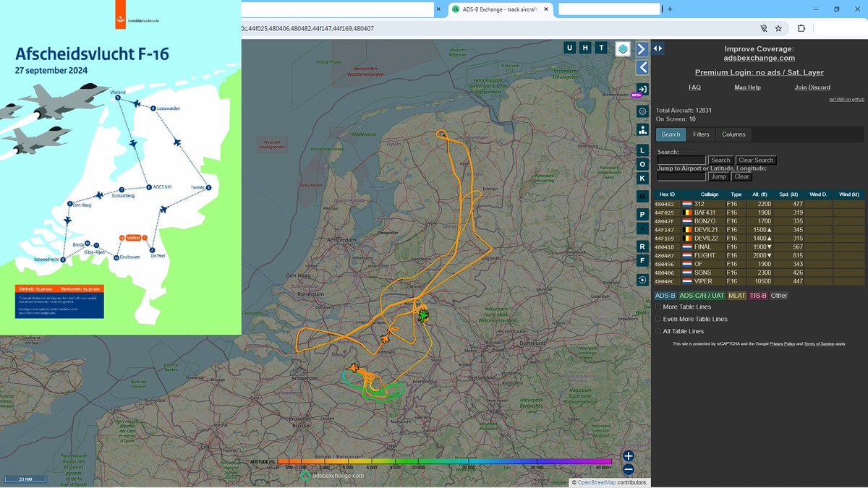The image size is (868, 488).
Task: Select the ADS-B Exchange browser tab
Action: [499, 9]
